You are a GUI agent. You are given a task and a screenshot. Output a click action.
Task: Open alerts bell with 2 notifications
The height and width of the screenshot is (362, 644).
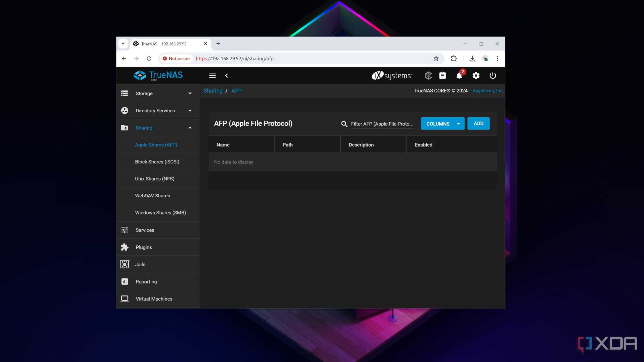[459, 76]
